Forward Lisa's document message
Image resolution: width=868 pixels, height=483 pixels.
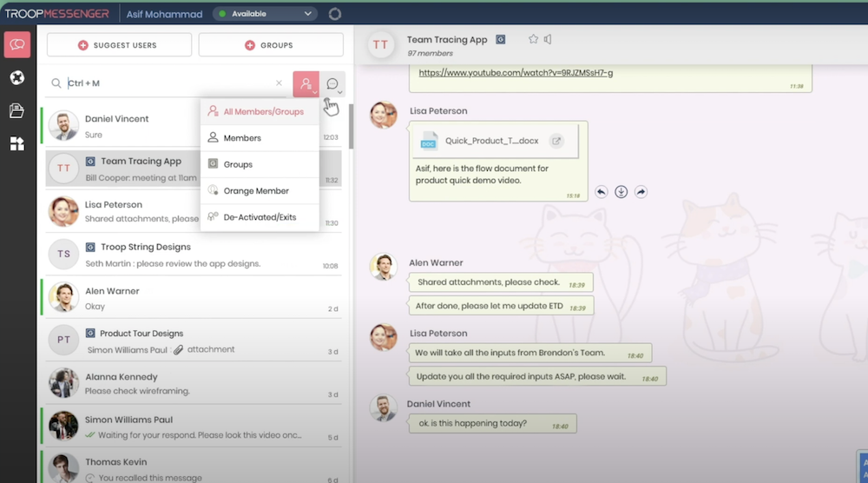(641, 192)
